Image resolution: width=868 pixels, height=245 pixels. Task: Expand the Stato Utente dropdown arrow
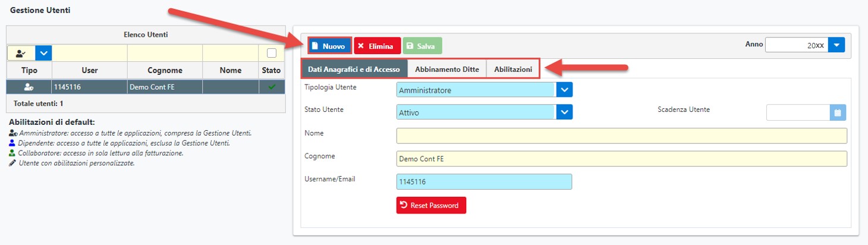(x=564, y=112)
